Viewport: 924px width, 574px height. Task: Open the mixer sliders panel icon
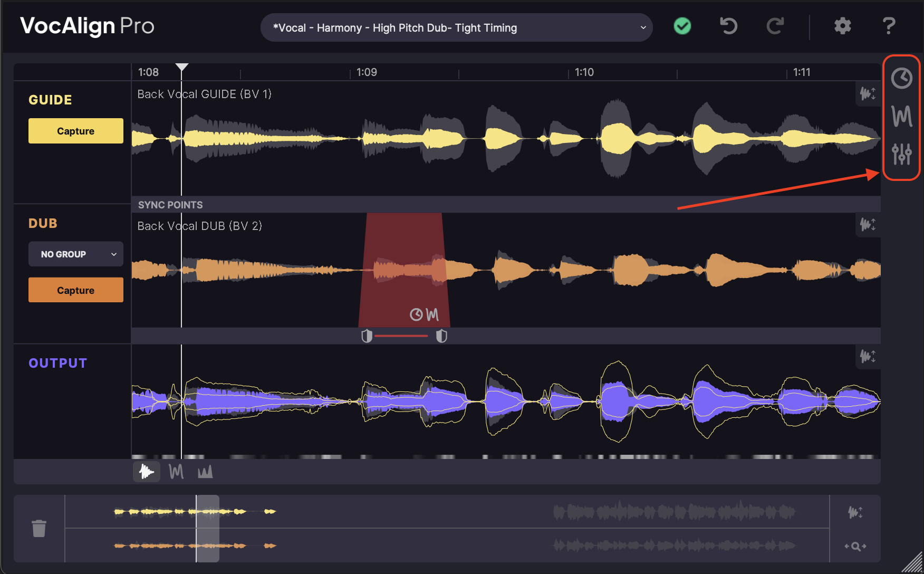click(x=901, y=154)
